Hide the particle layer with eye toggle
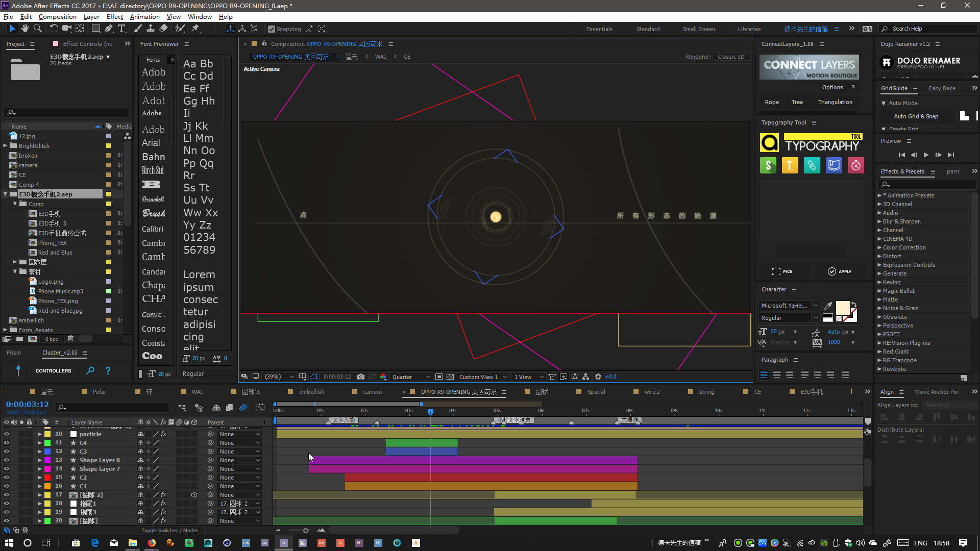Image resolution: width=980 pixels, height=551 pixels. point(7,434)
